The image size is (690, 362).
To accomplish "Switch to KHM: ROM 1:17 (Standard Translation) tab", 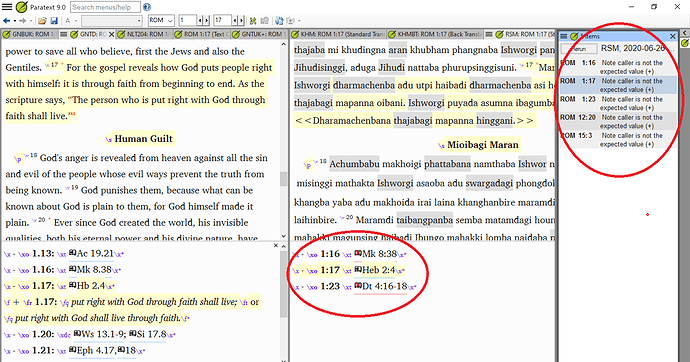I will [x=338, y=34].
